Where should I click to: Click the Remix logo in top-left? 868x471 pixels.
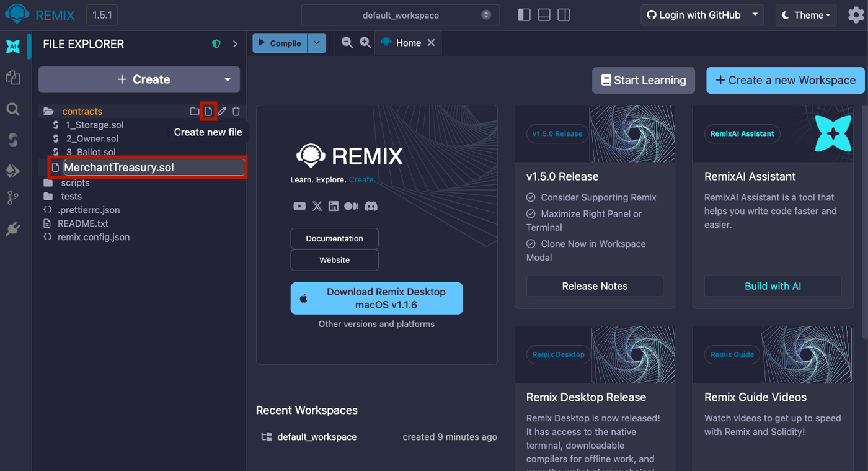pos(17,14)
